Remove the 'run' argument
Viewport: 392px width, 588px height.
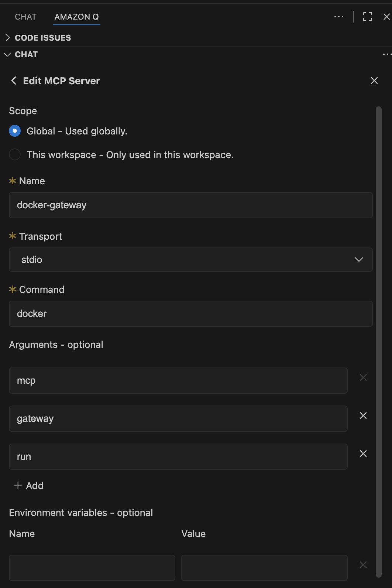click(x=363, y=454)
